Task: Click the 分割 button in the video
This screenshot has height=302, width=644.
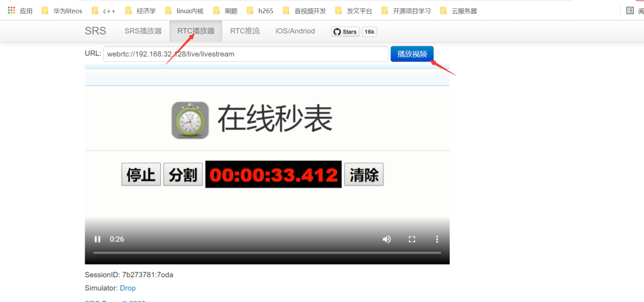Action: pos(183,175)
